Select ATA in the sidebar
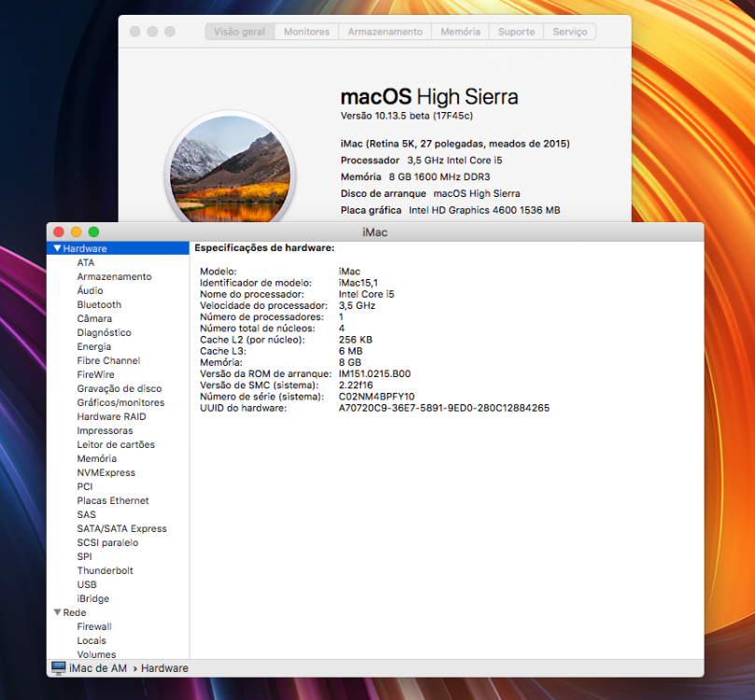755x700 pixels. pos(86,262)
